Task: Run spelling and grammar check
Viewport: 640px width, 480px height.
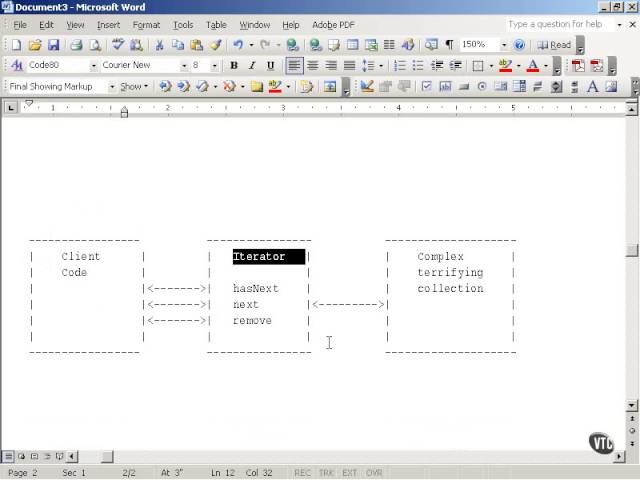Action: (118, 45)
